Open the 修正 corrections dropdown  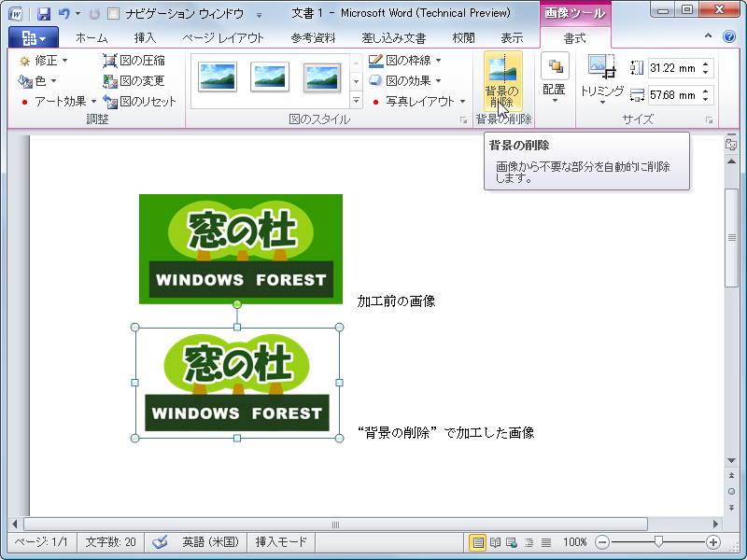pyautogui.click(x=43, y=61)
